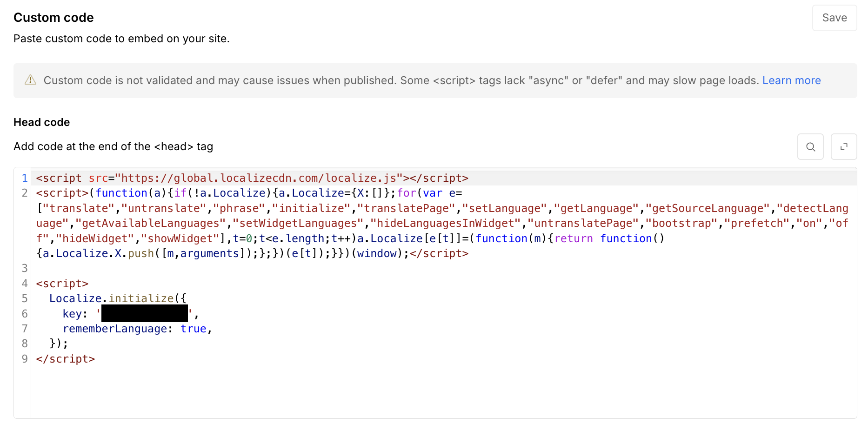Click the "prefetch" string in the code
Viewport: 868px width, 423px height.
point(757,223)
